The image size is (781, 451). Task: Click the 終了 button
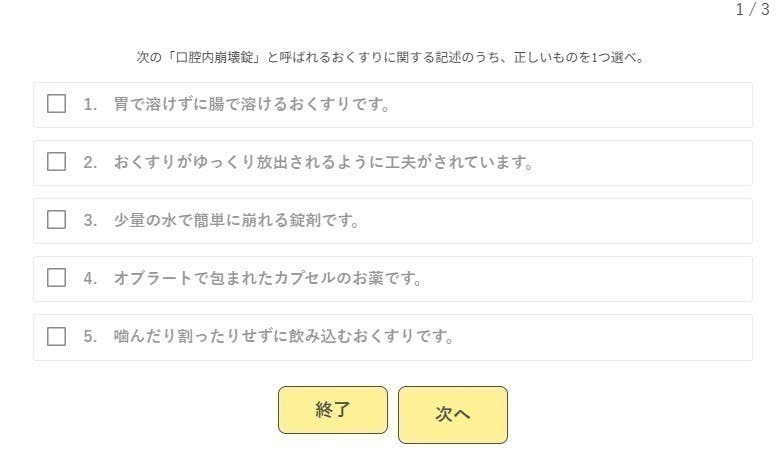(x=332, y=410)
